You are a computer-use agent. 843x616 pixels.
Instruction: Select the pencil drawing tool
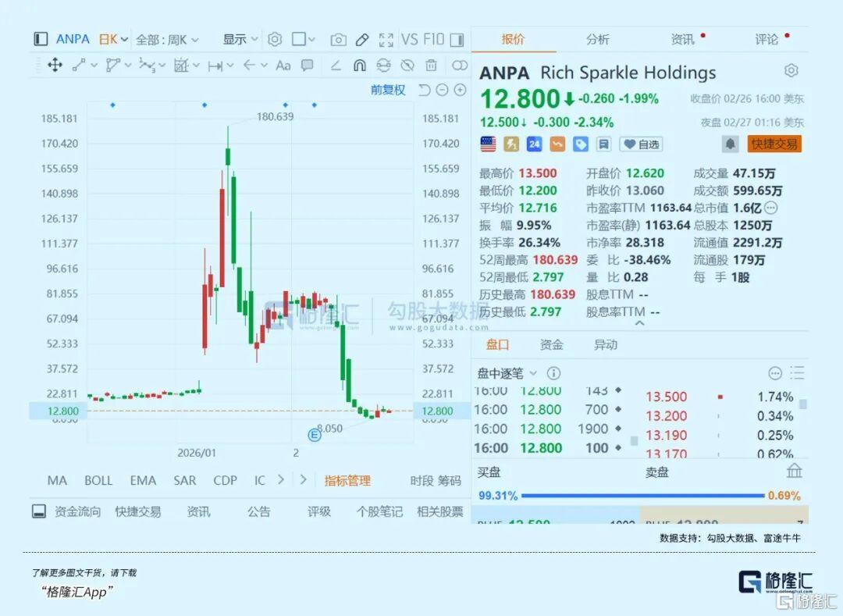tap(362, 39)
